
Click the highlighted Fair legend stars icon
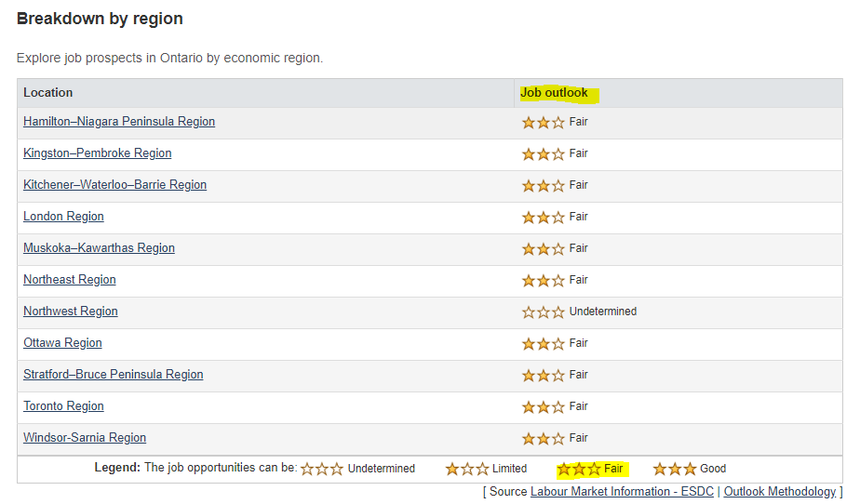(x=579, y=470)
